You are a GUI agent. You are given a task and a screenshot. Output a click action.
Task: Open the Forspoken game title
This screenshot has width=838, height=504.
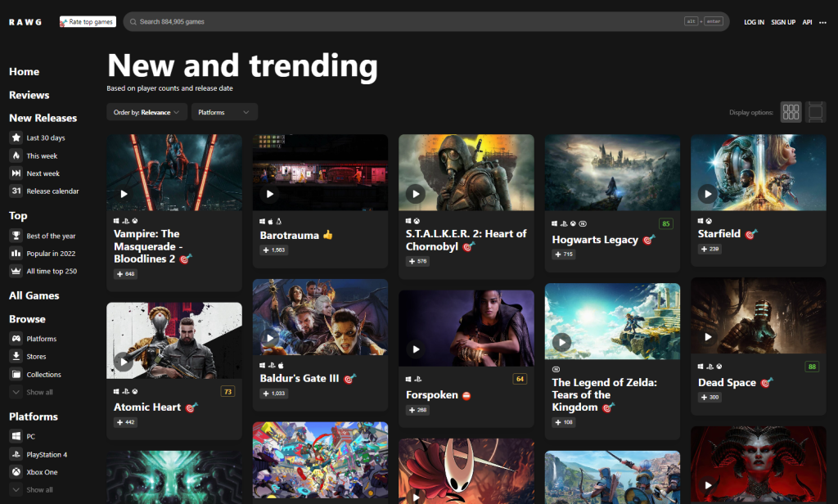click(x=432, y=395)
